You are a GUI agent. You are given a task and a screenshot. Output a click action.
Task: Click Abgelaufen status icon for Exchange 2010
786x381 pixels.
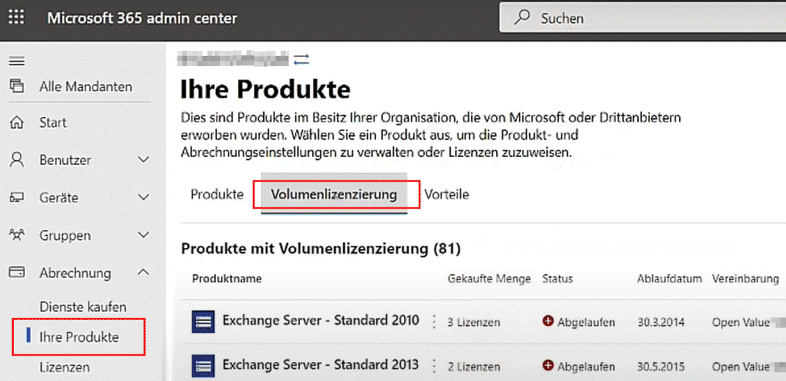pos(548,321)
